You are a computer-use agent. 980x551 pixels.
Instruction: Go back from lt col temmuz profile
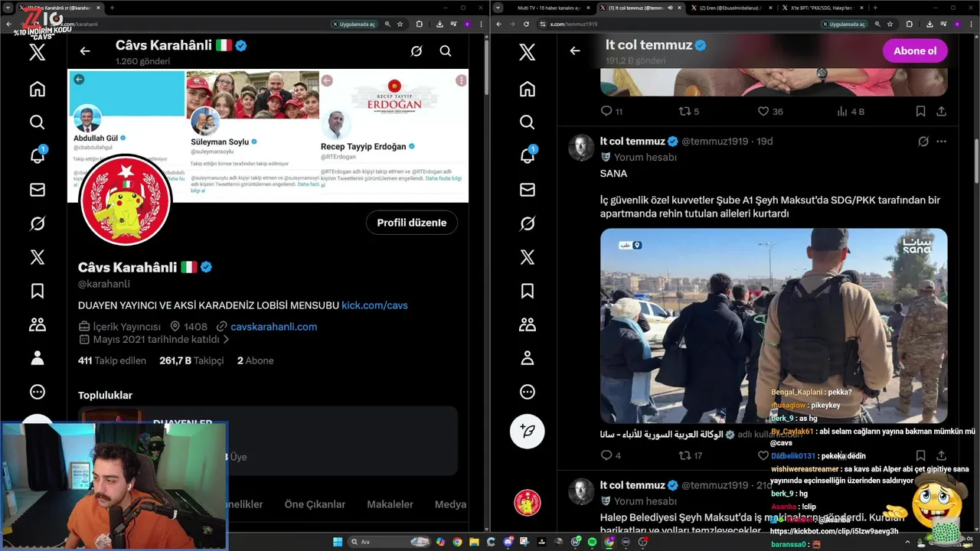575,51
